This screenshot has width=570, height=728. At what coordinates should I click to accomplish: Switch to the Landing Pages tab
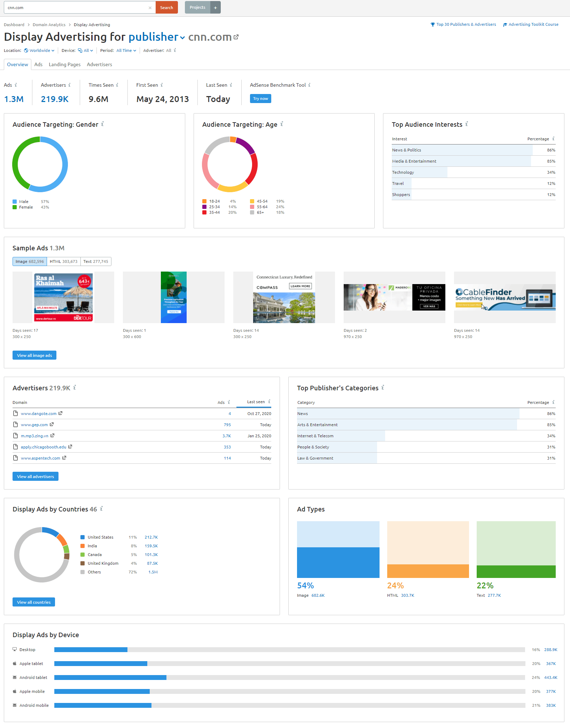[64, 64]
